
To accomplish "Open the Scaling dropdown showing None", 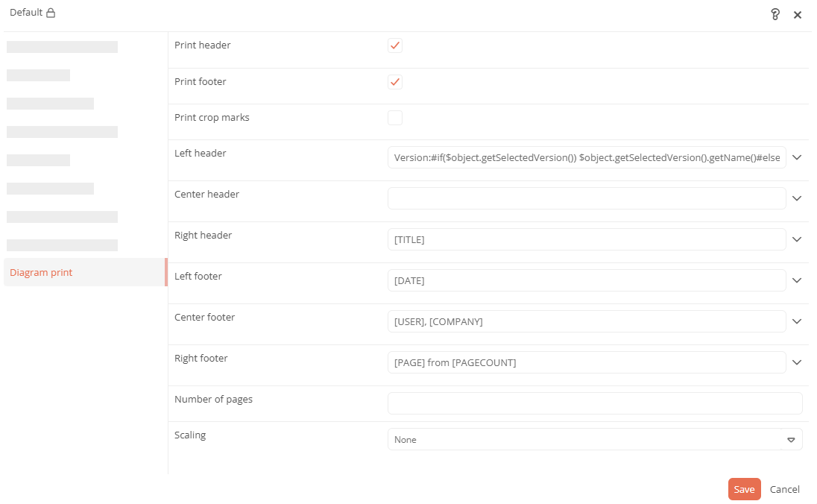I will point(595,439).
